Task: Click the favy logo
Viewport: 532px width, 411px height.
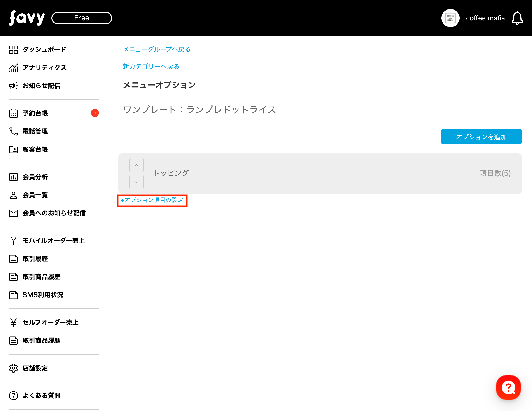Action: click(x=27, y=18)
